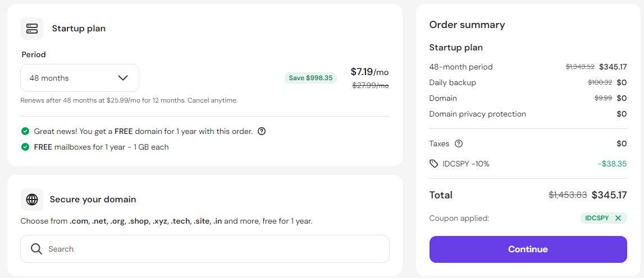Click the magnifier icon in domain search
This screenshot has height=278, width=644.
coord(36,249)
